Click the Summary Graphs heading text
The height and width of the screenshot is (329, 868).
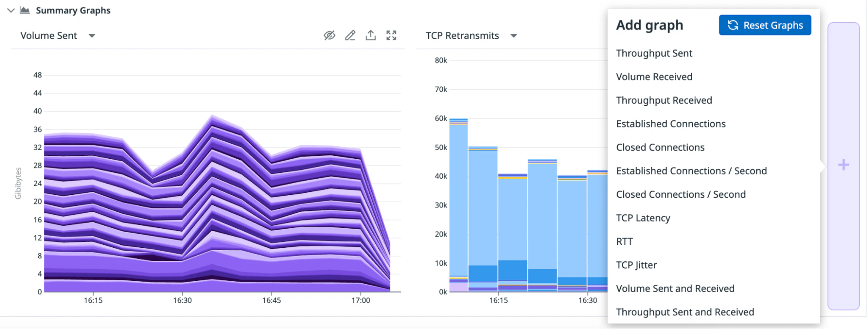tap(73, 10)
